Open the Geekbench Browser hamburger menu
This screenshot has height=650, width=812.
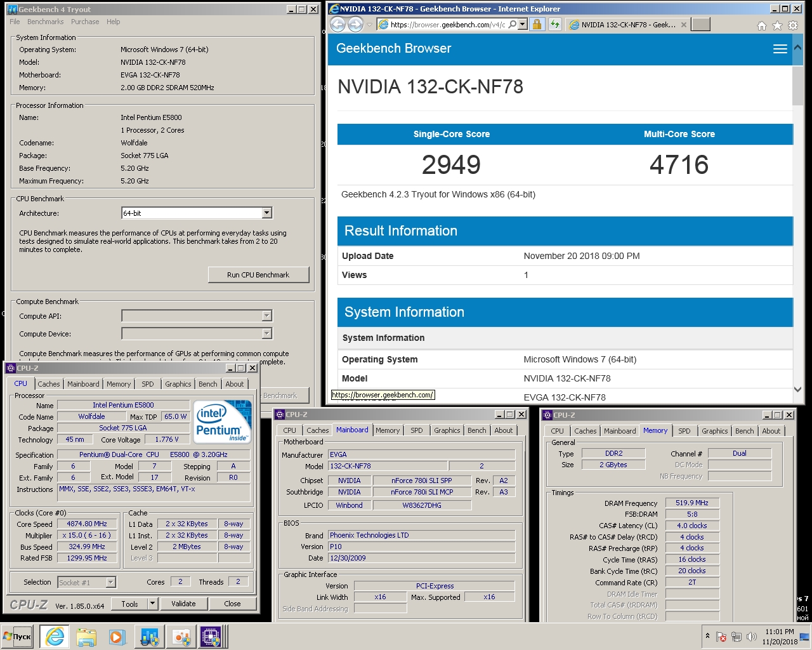[780, 49]
